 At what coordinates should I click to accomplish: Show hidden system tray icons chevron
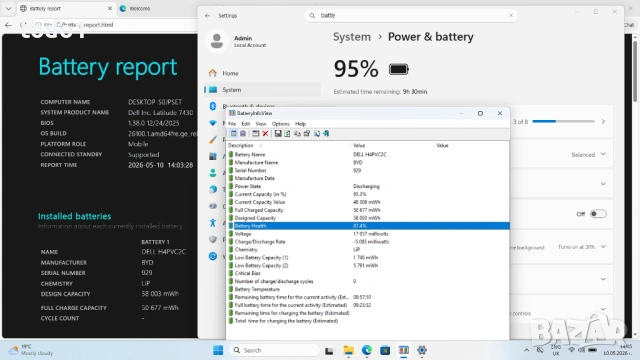527,350
